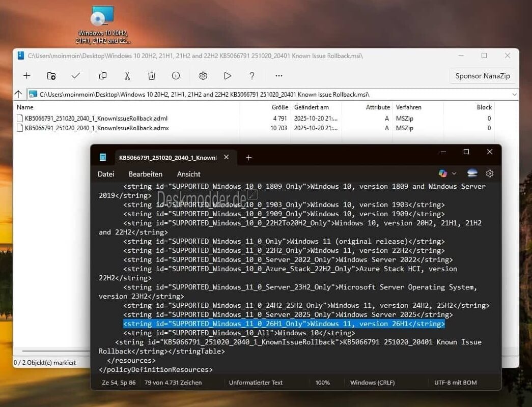532x407 pixels.
Task: Open the Datei menu in Notepad
Action: (105, 173)
